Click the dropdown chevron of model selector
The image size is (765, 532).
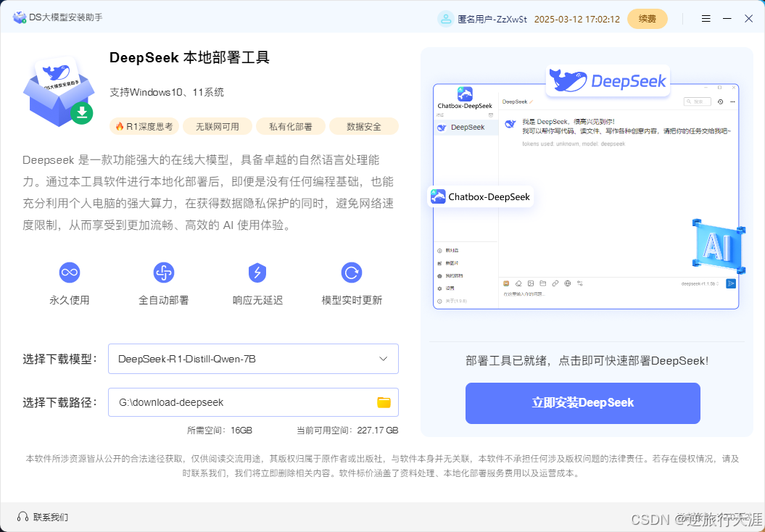(x=384, y=359)
